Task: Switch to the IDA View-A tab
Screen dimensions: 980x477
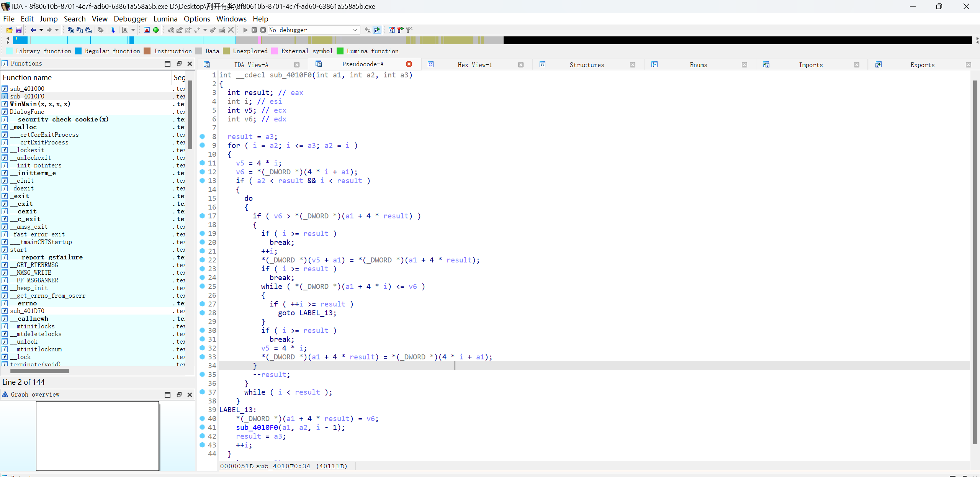Action: [251, 65]
